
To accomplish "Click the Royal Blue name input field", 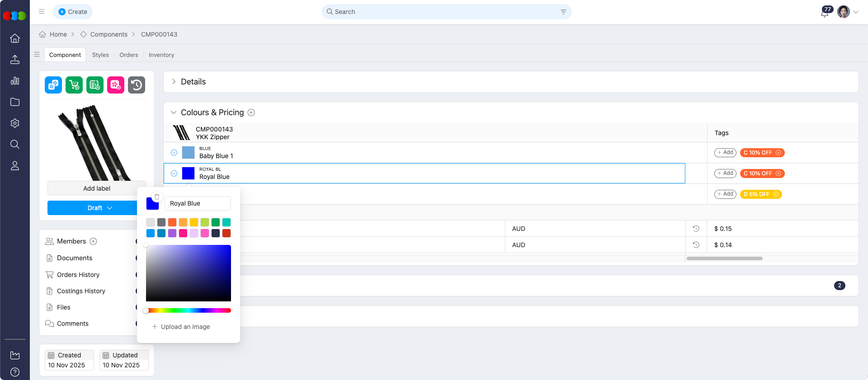I will click(198, 203).
